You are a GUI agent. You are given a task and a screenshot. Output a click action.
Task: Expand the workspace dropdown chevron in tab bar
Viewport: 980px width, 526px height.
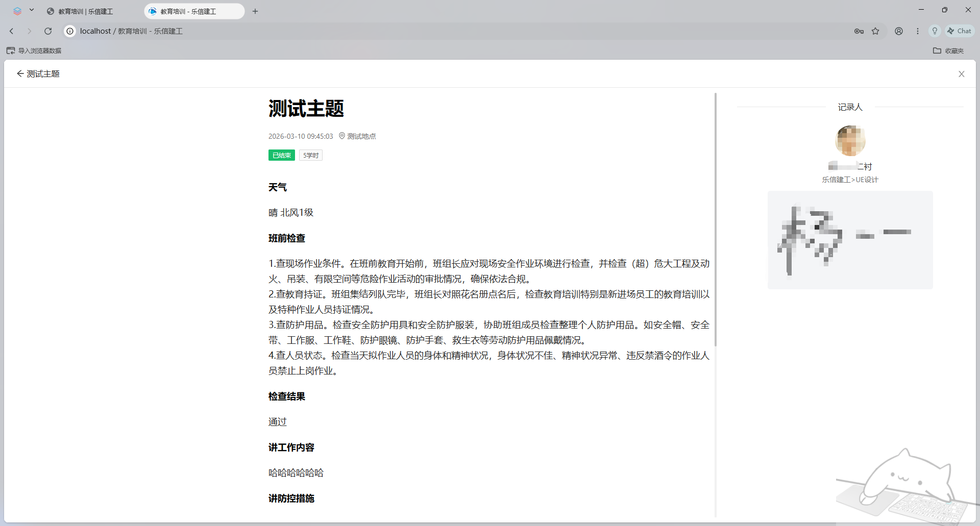(32, 10)
